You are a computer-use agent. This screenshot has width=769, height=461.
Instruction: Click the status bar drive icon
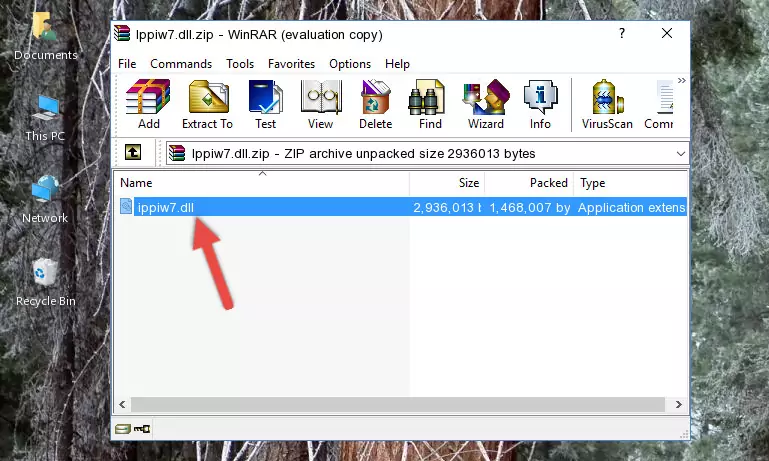123,429
